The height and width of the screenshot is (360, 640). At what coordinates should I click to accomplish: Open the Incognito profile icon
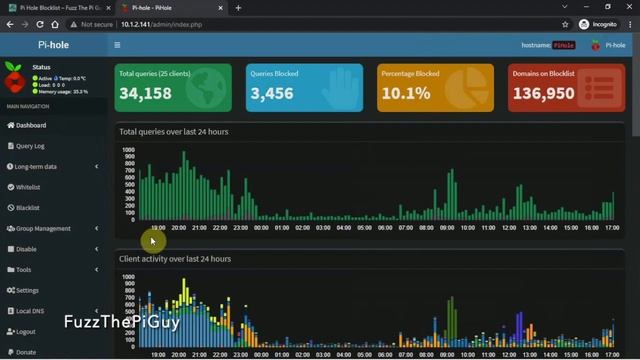pos(584,24)
